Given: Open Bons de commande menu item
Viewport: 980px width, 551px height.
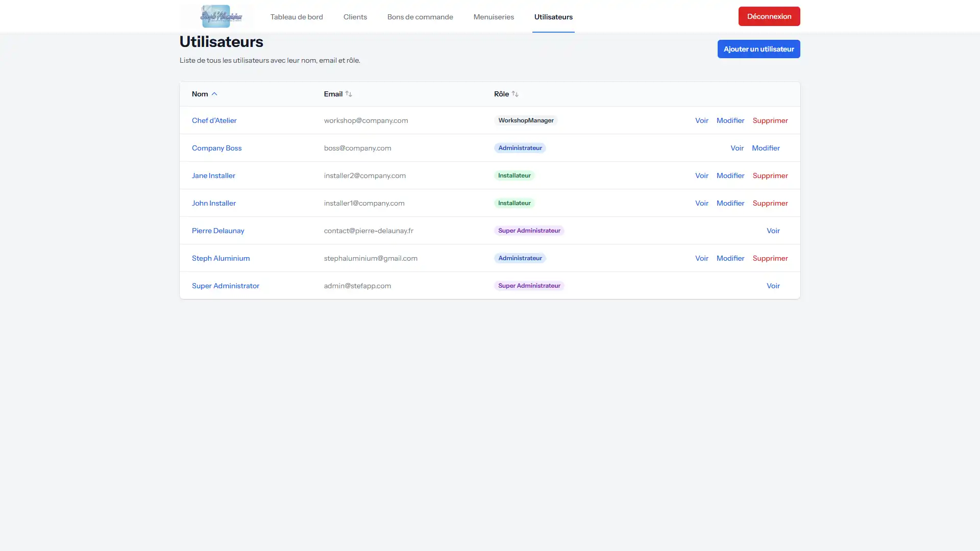Looking at the screenshot, I should pyautogui.click(x=420, y=17).
